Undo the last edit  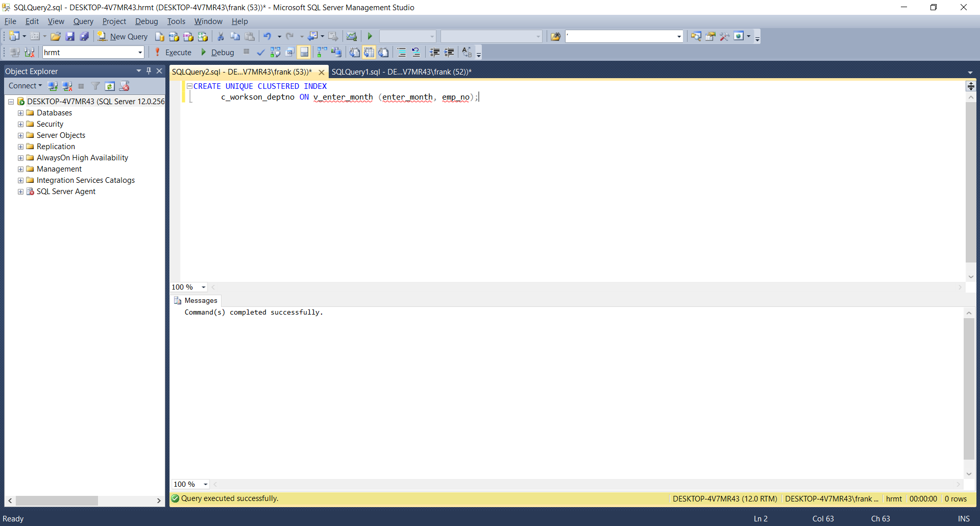(267, 36)
